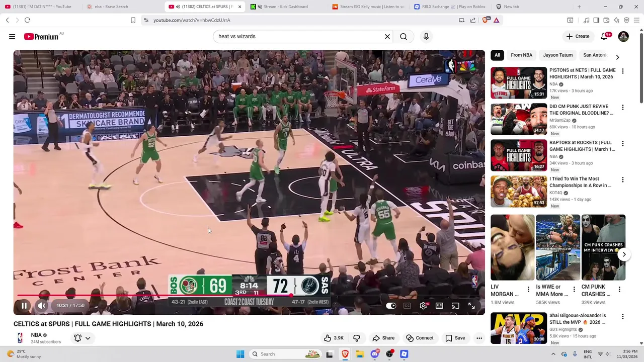The height and width of the screenshot is (362, 644).
Task: Open the Windows Start menu
Action: (x=240, y=354)
